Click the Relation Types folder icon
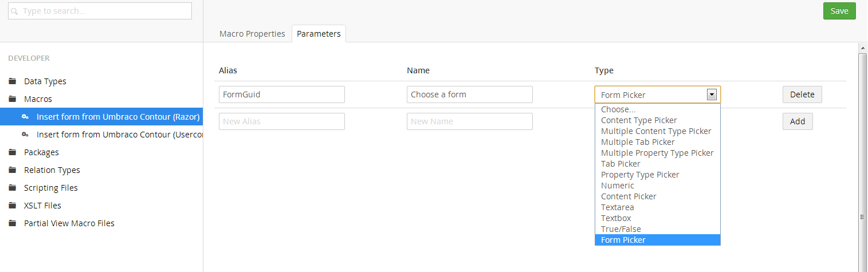868x272 pixels. (12, 170)
